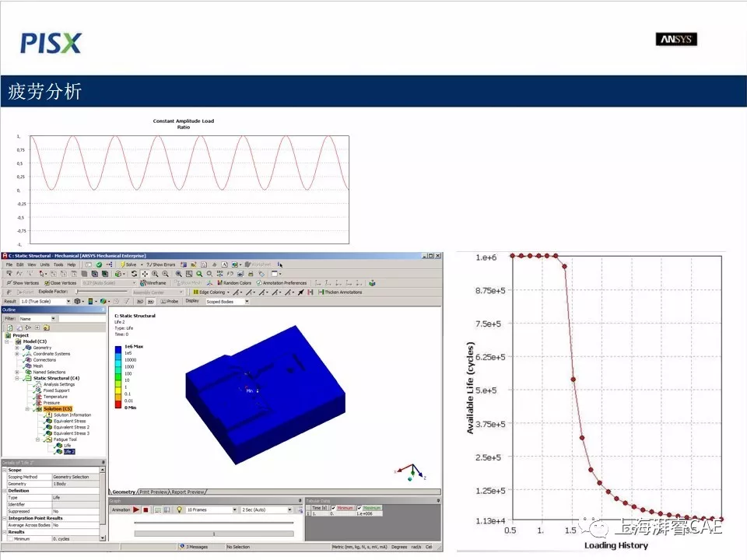
Task: Select the Pressure load in the tree
Action: 51,402
